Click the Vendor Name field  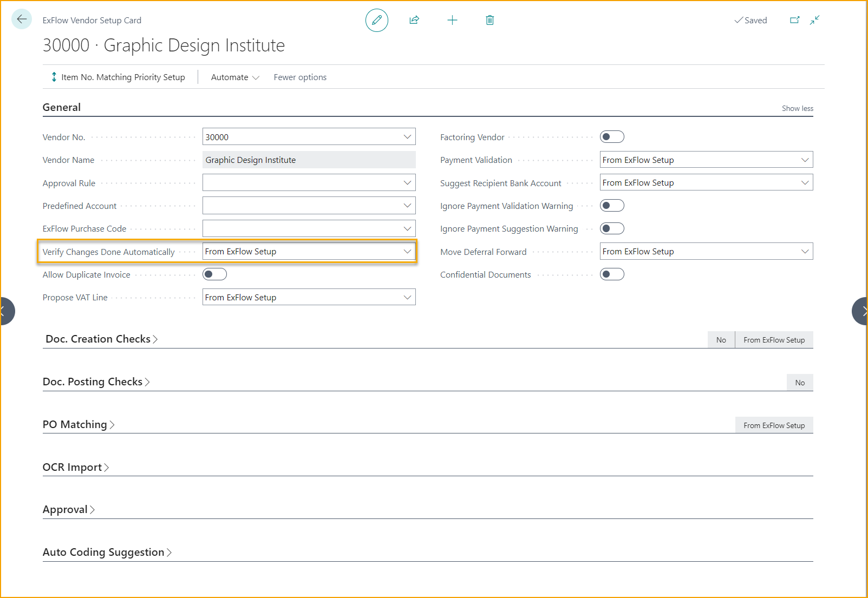coord(309,160)
